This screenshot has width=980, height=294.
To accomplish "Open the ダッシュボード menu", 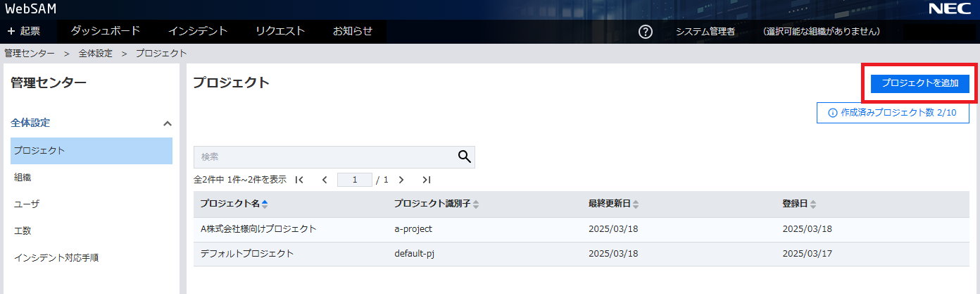I will click(x=106, y=31).
